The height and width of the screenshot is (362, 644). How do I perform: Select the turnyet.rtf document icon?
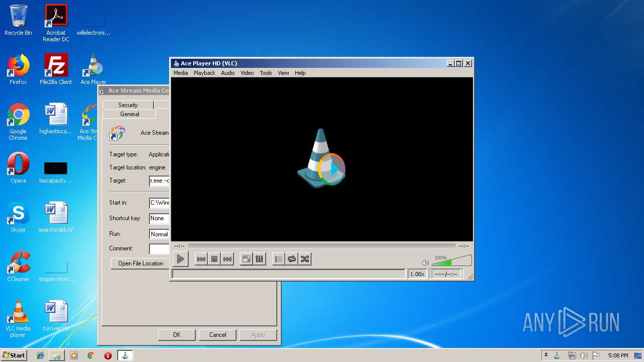coord(56,316)
